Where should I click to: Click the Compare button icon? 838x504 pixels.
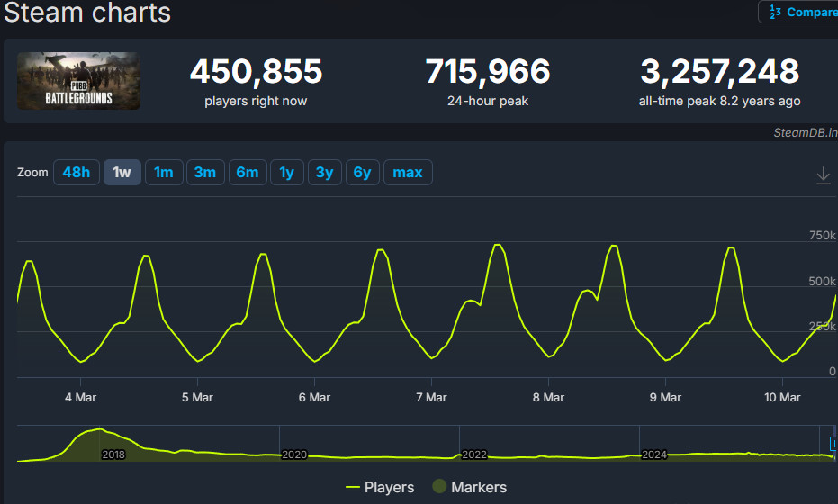pyautogui.click(x=774, y=12)
